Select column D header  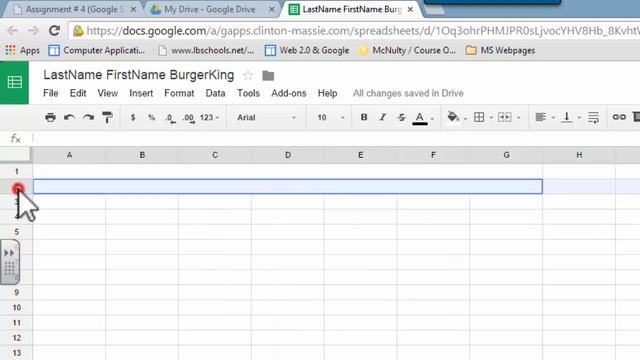tap(288, 155)
